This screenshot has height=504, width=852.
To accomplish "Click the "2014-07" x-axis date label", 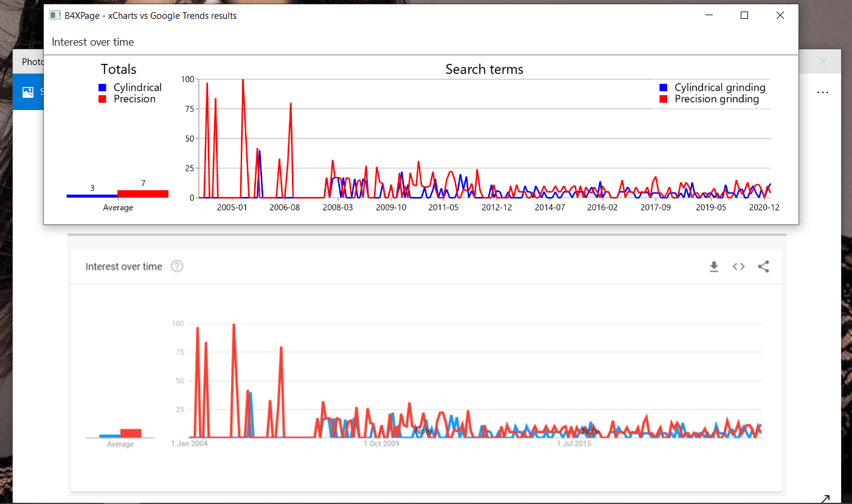I will click(x=550, y=207).
